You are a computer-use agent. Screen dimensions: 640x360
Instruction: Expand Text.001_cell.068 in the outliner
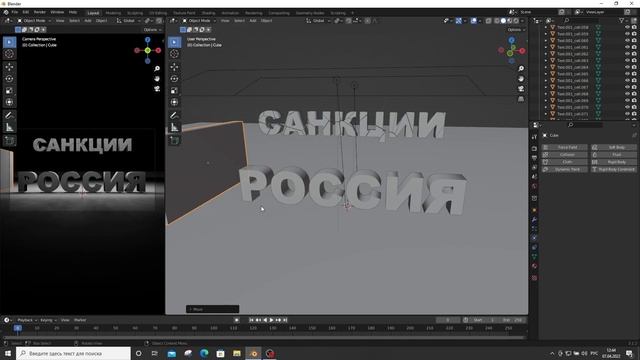pos(546,94)
